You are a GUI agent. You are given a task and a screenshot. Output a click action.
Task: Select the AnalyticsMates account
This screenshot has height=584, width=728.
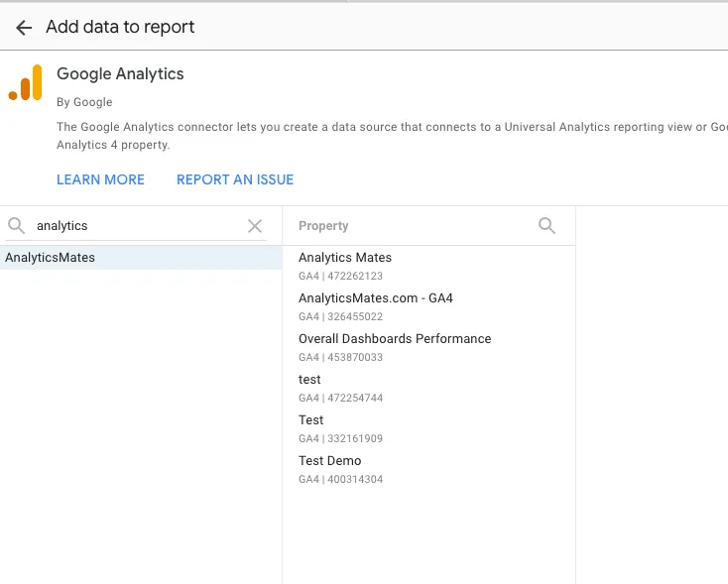141,258
